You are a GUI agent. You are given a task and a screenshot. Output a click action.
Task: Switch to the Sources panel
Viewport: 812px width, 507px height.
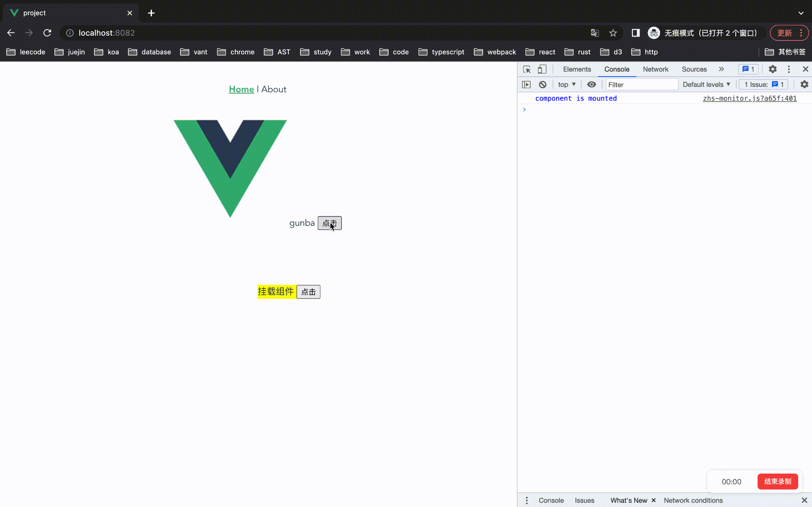click(x=694, y=69)
